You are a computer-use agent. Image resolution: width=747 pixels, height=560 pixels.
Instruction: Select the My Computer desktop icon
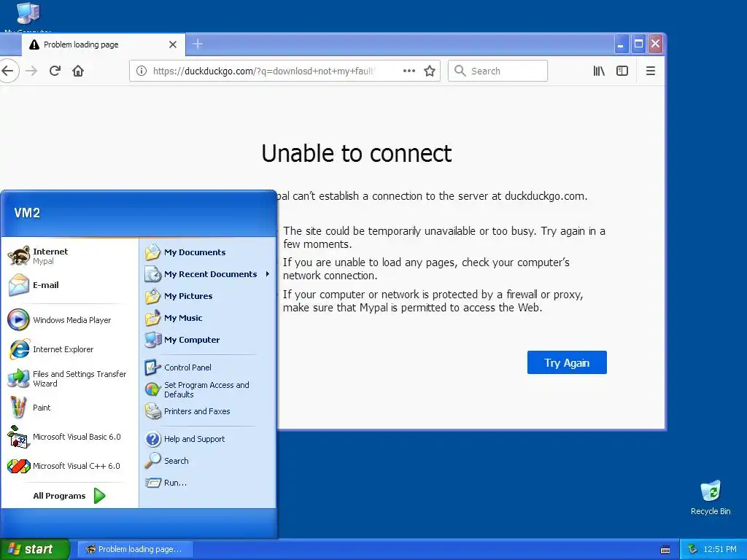(x=28, y=16)
